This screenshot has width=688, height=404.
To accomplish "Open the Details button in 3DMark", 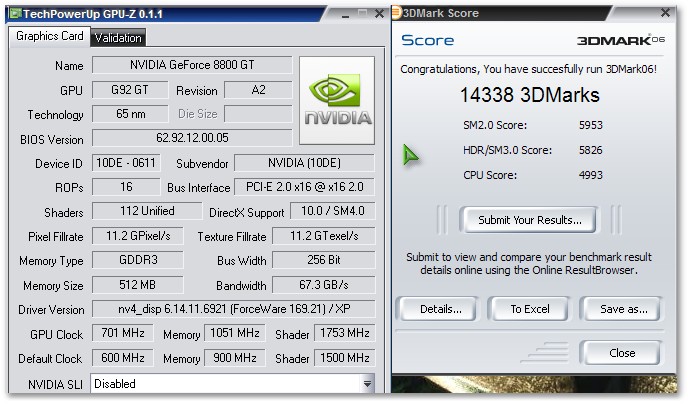I will [x=440, y=309].
